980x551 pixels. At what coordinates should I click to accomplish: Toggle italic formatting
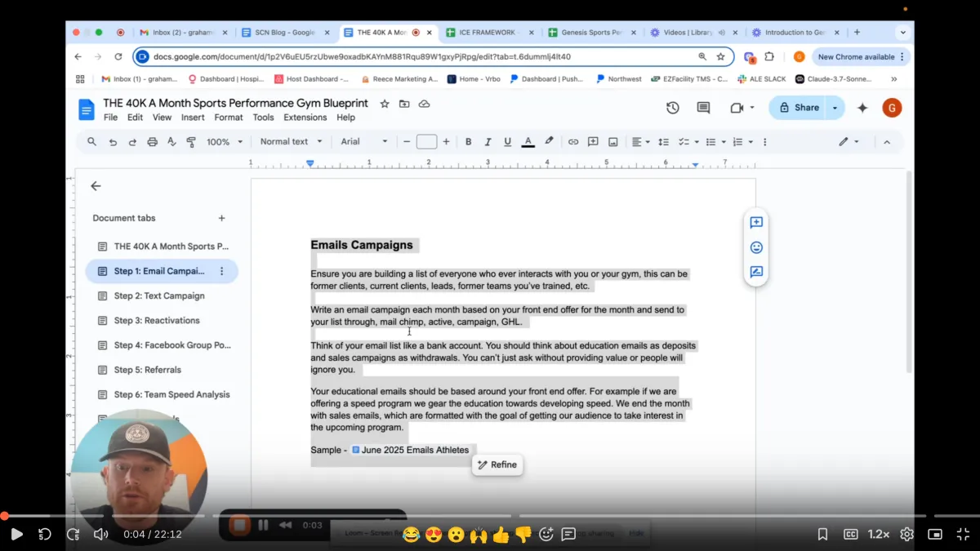pyautogui.click(x=488, y=142)
